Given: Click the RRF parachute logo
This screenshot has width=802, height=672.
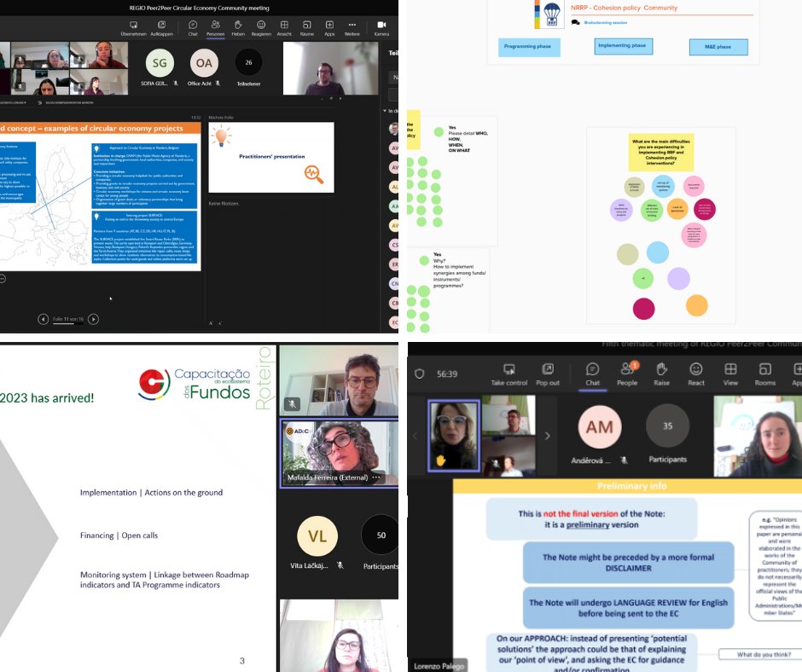Looking at the screenshot, I should (x=551, y=14).
